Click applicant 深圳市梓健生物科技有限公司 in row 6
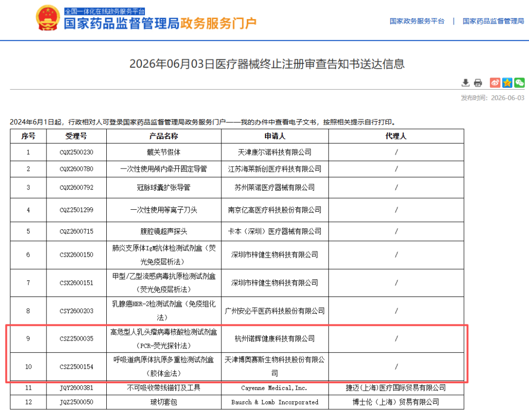529x420 pixels. coord(275,254)
